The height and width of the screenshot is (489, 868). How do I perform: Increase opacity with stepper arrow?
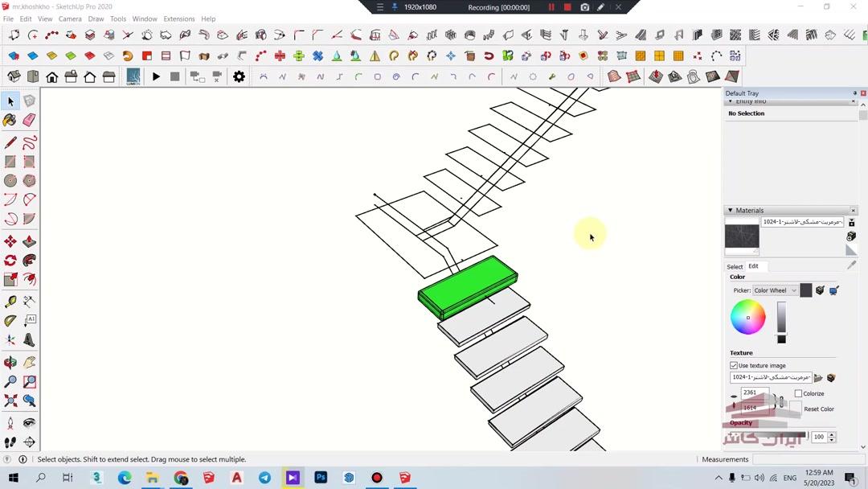(832, 434)
